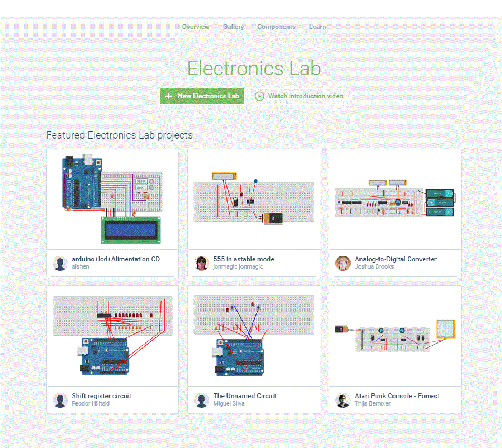Open the Shift register circuit thumbnail
502x448 pixels.
112,335
